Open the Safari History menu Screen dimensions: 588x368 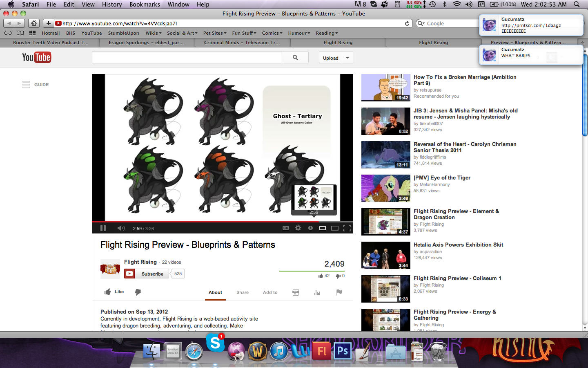[112, 4]
